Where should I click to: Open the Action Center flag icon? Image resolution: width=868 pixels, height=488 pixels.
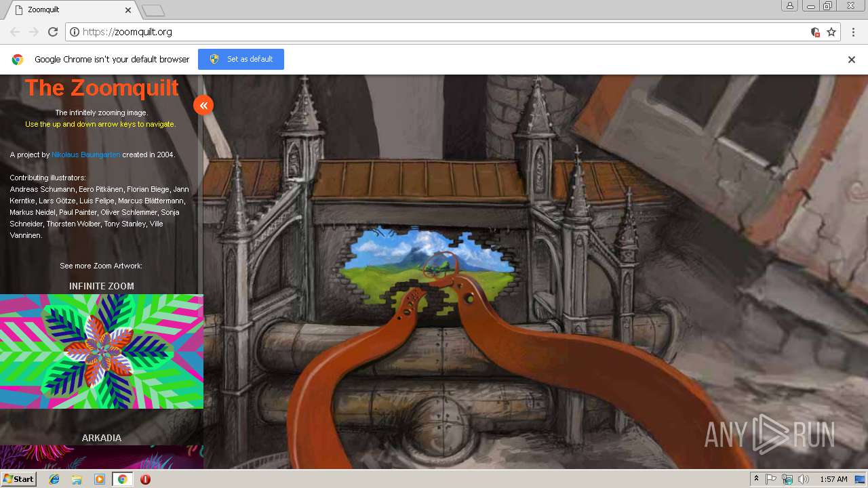(x=771, y=479)
